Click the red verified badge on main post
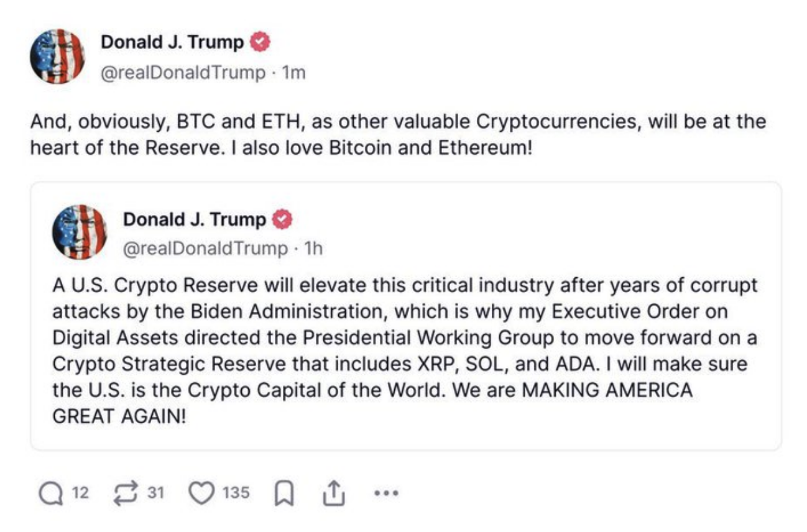This screenshot has height=532, width=807. coord(259,42)
